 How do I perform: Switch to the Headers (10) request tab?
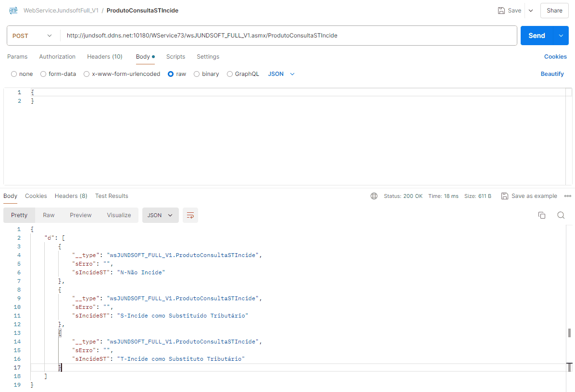click(x=104, y=57)
